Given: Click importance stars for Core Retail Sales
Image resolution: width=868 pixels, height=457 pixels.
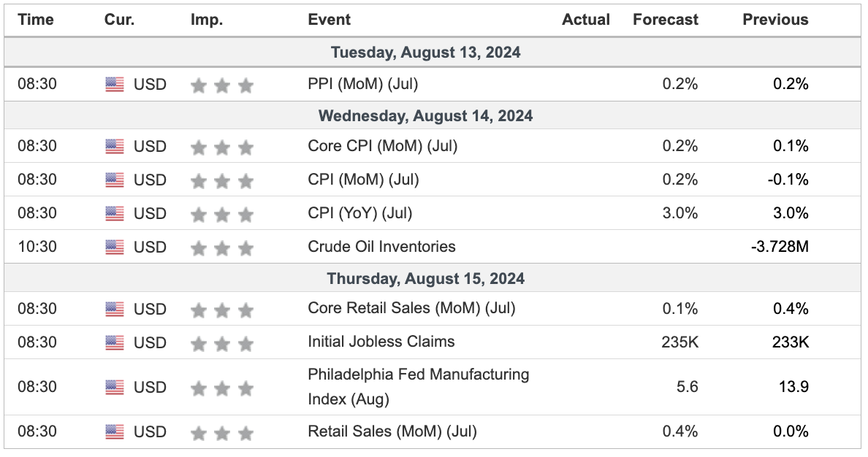Looking at the screenshot, I should 222,310.
